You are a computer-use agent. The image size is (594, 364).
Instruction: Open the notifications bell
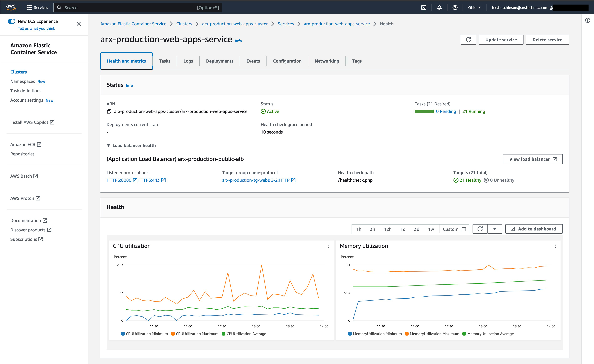[439, 8]
